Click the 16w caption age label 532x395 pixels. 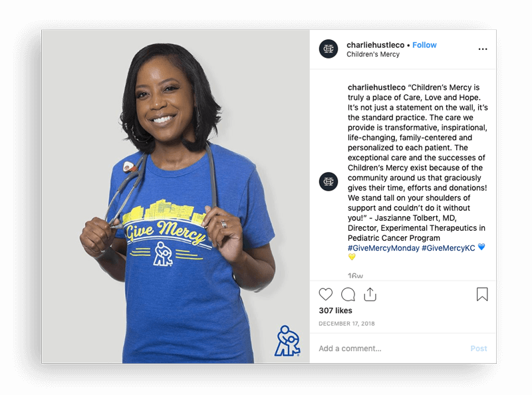click(355, 276)
